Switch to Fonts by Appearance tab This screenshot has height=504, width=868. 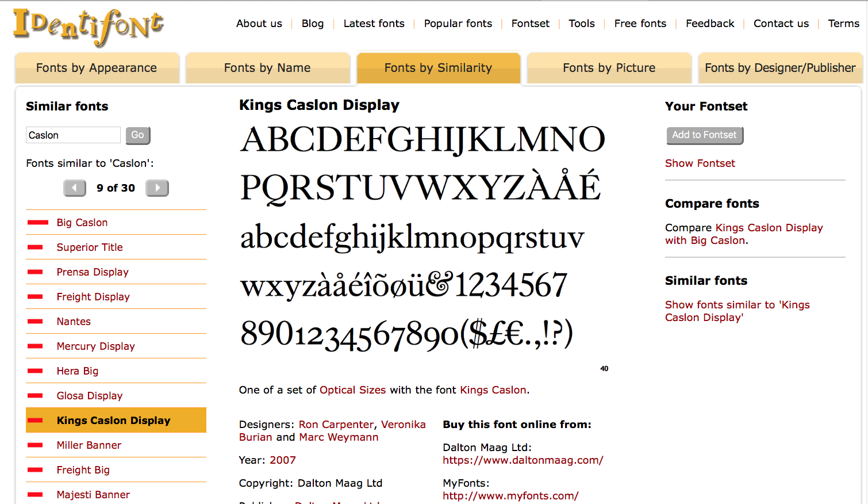point(97,68)
